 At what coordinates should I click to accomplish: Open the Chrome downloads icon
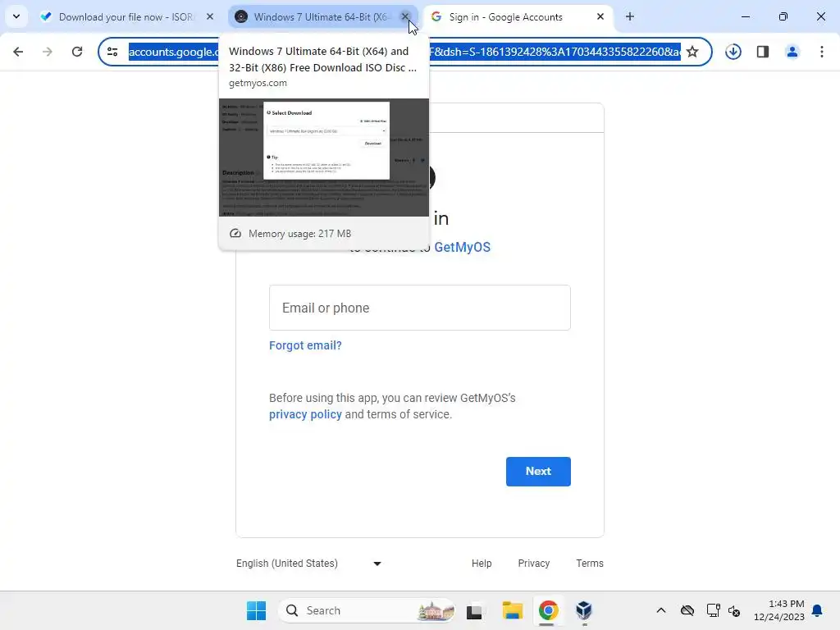click(x=733, y=52)
